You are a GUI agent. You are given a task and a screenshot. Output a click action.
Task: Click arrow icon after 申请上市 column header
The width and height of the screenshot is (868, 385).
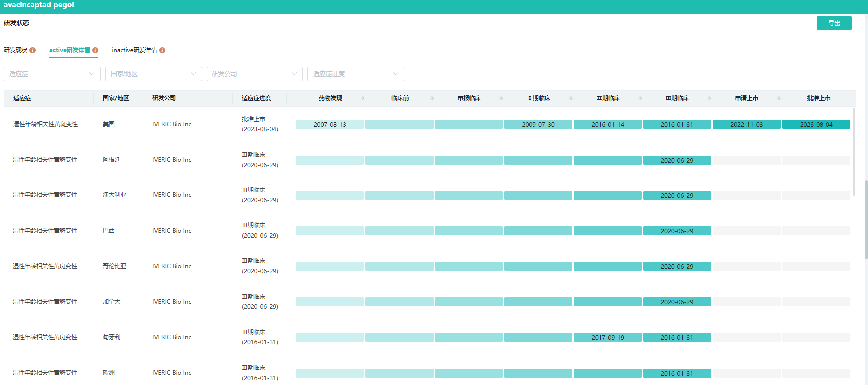[779, 98]
